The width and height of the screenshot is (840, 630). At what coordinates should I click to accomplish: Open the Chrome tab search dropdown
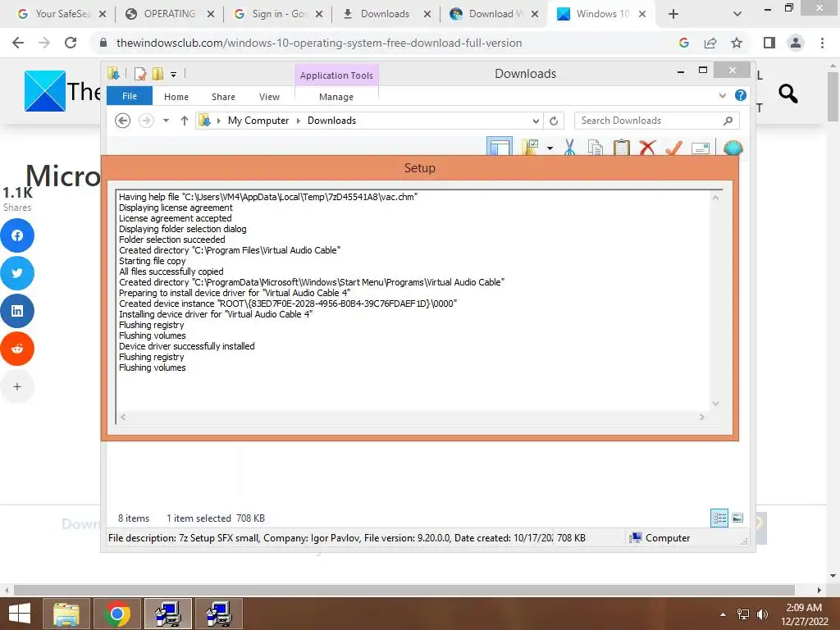point(737,14)
